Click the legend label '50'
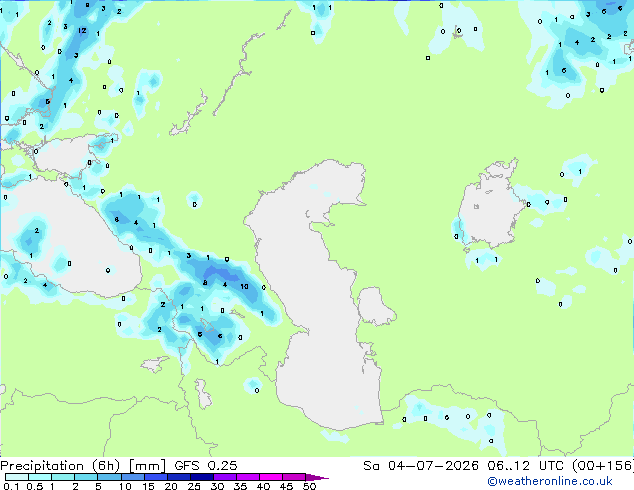Screen dimensions: 634x490 point(309,486)
